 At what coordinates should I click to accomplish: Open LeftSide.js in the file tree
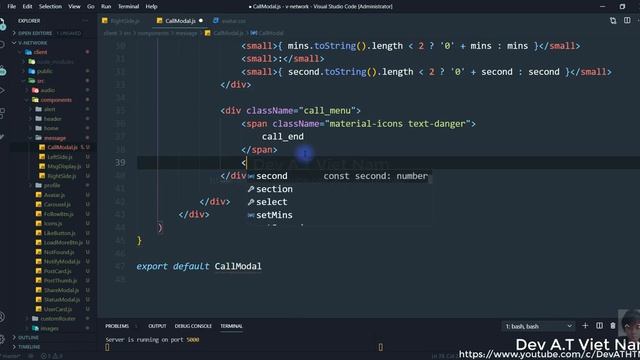(x=60, y=157)
